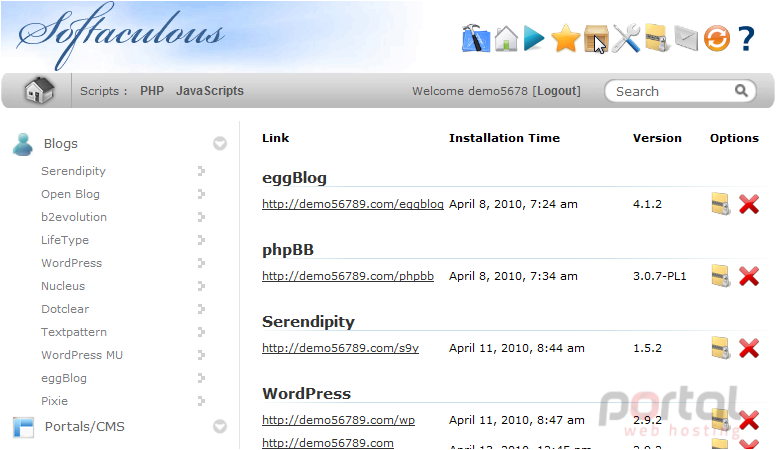Select Pixie in the Blogs list
This screenshot has width=776, height=450.
[x=54, y=401]
